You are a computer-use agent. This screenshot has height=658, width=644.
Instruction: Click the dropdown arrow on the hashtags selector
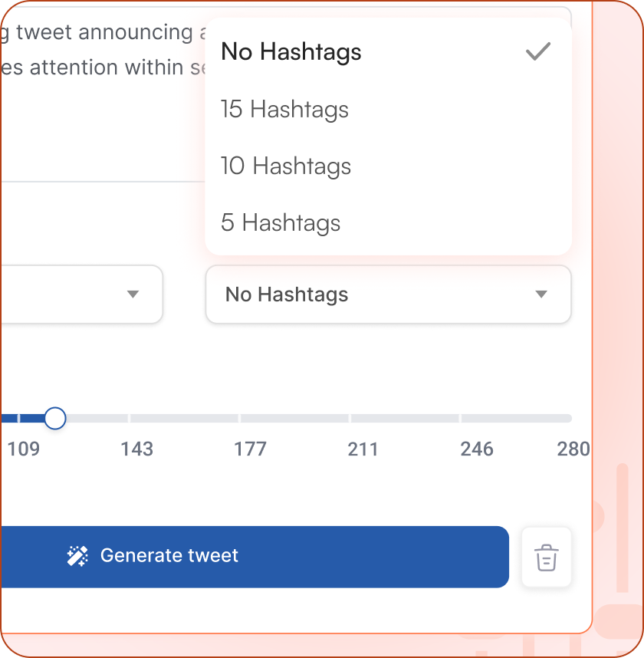point(542,294)
